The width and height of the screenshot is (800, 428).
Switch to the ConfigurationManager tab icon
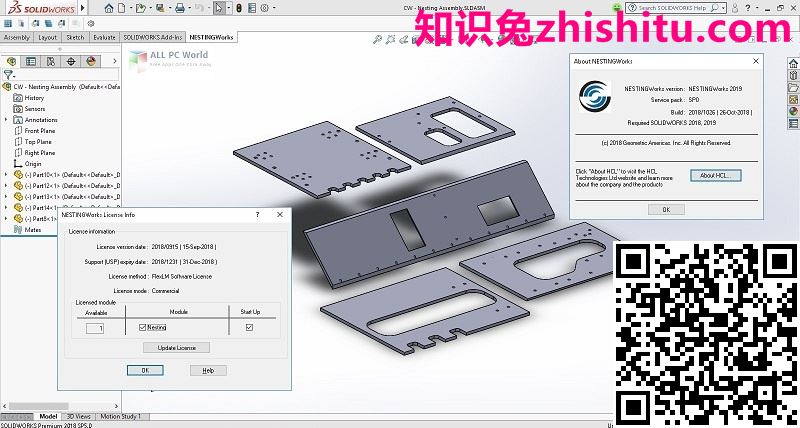(x=51, y=61)
